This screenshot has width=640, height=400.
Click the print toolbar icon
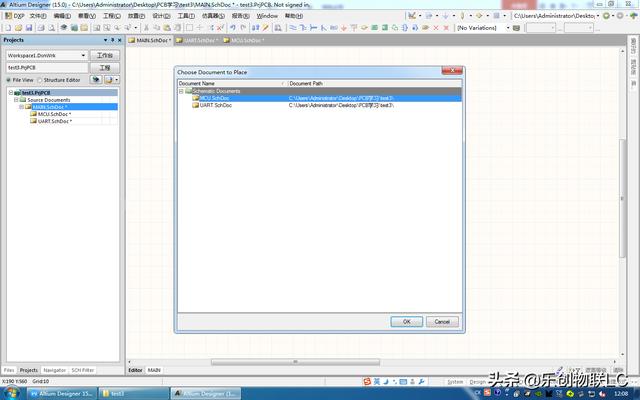point(41,28)
